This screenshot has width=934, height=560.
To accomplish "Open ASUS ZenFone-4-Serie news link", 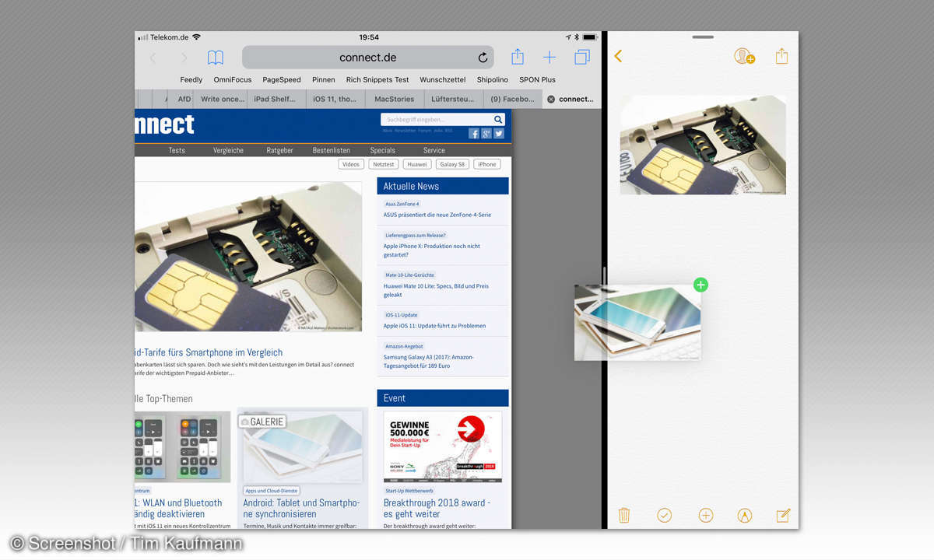I will coord(437,215).
